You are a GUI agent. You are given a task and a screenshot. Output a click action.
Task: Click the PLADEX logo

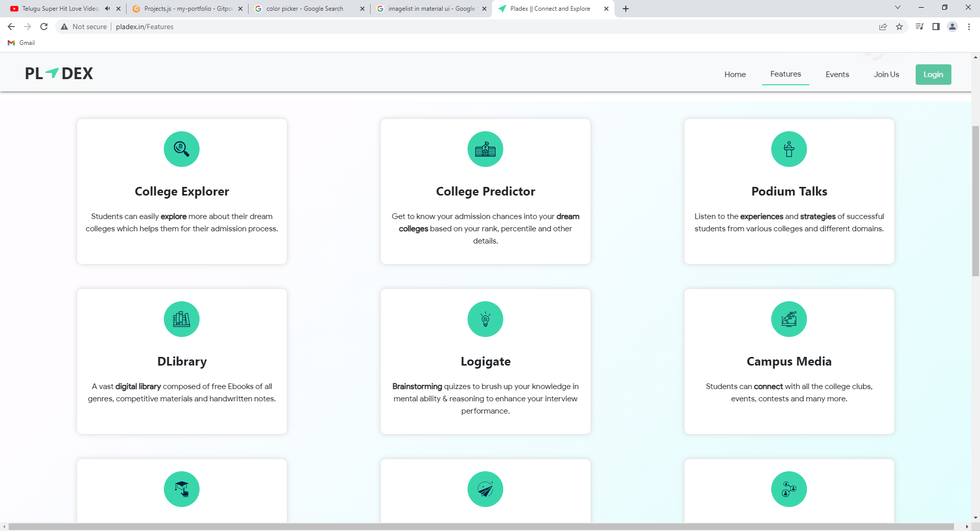click(x=59, y=73)
